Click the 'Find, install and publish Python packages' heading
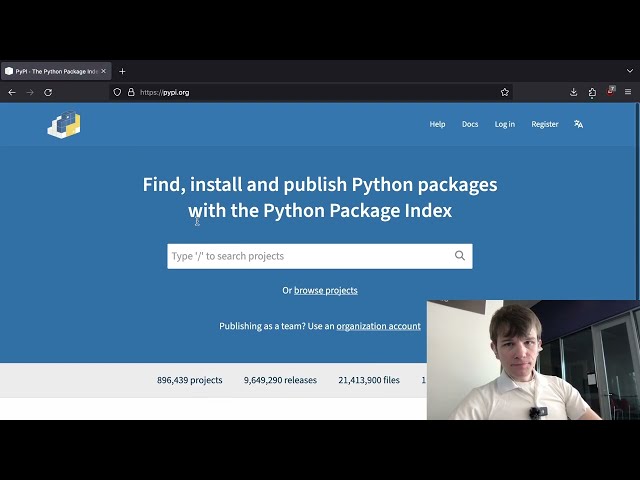Image resolution: width=640 pixels, height=480 pixels. (x=320, y=198)
